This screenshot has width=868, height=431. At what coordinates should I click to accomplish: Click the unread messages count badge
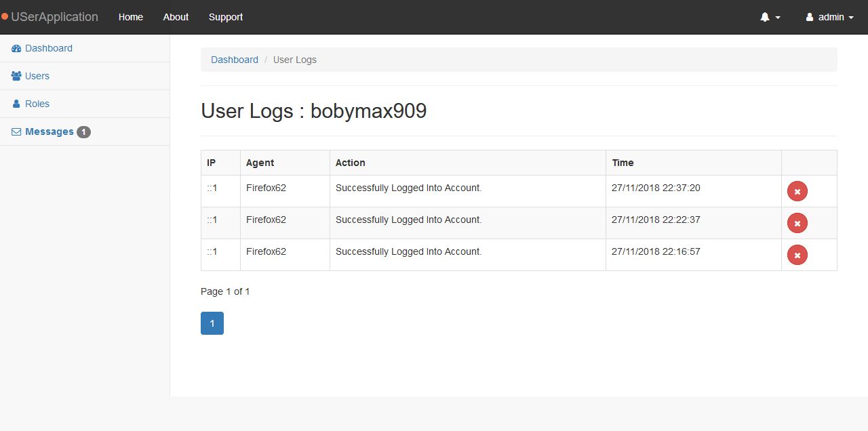coord(83,132)
